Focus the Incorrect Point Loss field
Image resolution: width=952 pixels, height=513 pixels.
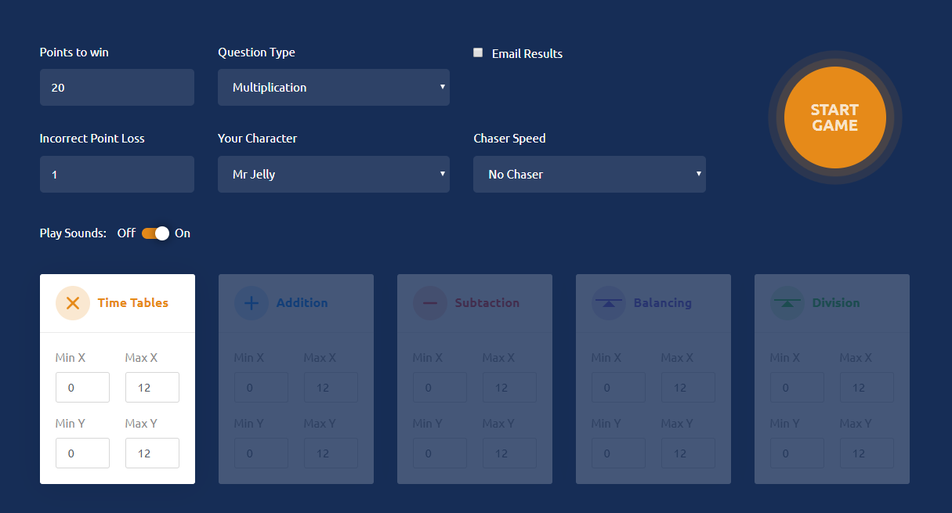(117, 174)
